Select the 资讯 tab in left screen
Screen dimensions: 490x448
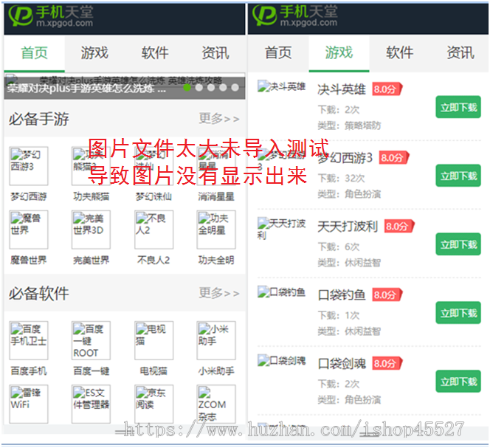(215, 53)
